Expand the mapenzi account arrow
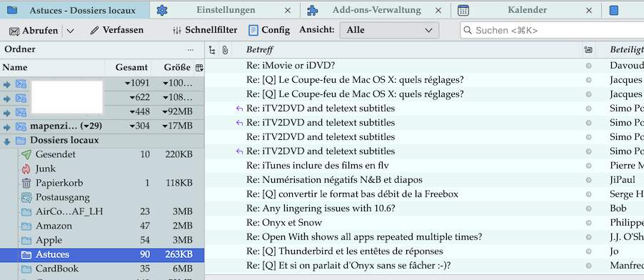Screen dimensions: 644x280 7,126
